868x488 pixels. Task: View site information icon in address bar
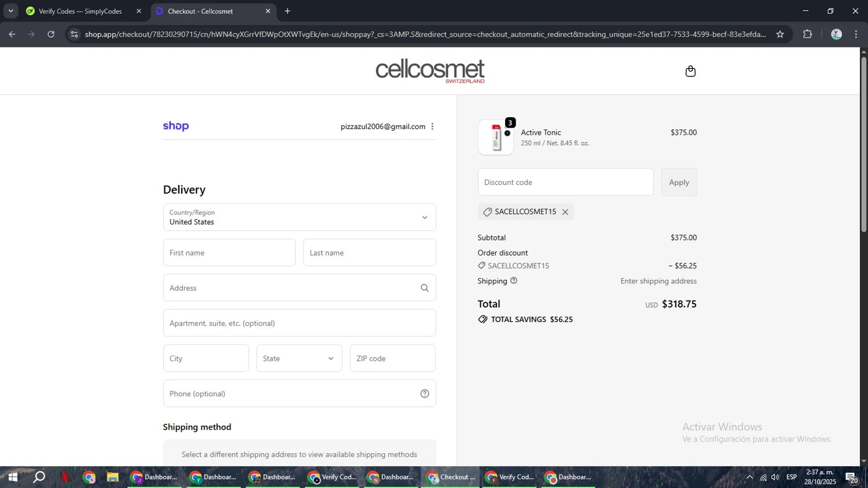coord(73,34)
